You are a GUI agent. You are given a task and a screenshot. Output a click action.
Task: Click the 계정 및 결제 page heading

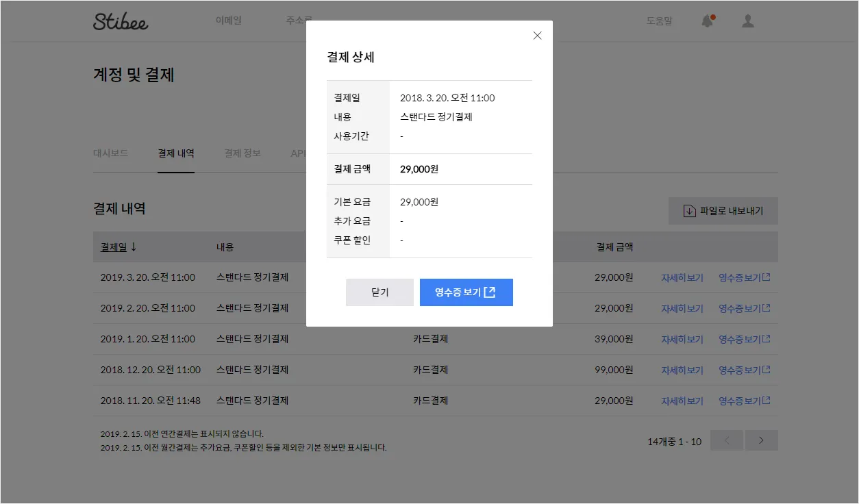(134, 75)
